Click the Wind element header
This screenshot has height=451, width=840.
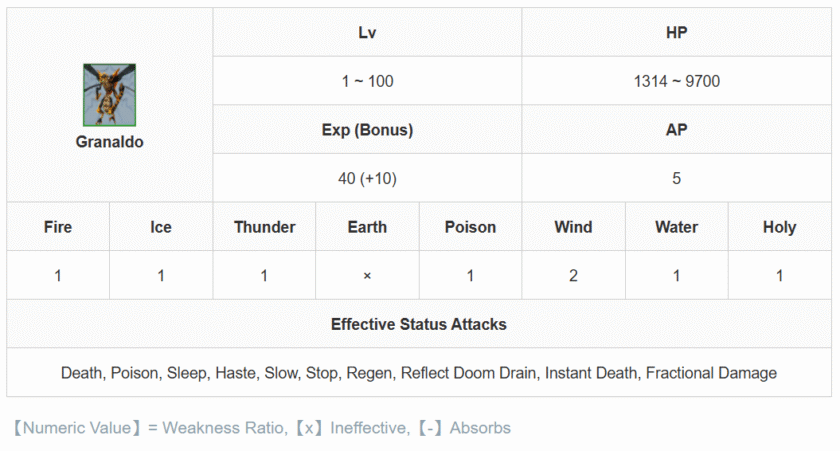573,227
